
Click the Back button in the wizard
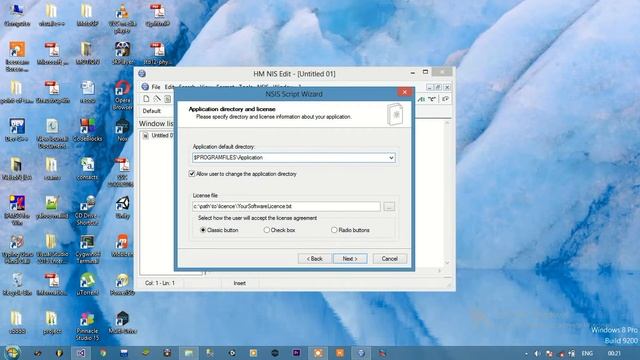coord(314,259)
